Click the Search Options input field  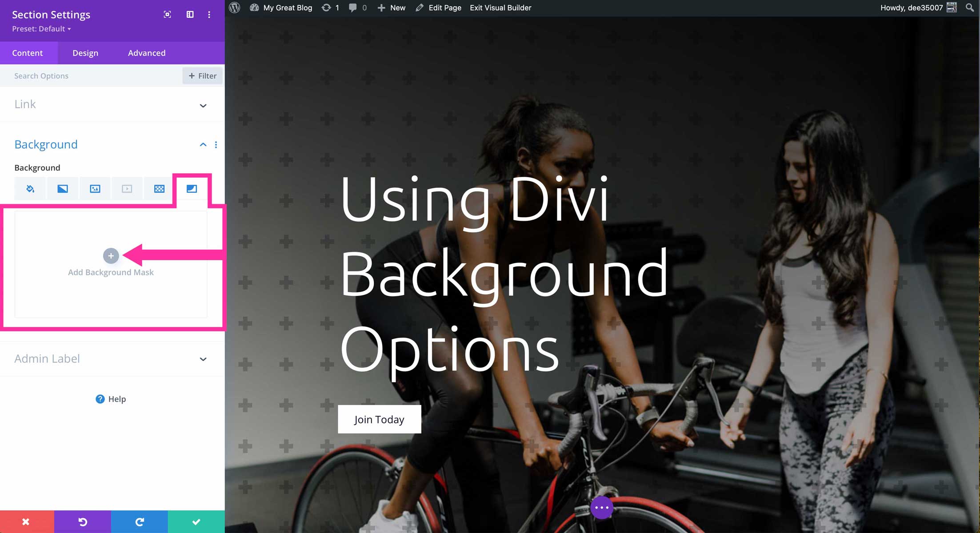coord(92,76)
